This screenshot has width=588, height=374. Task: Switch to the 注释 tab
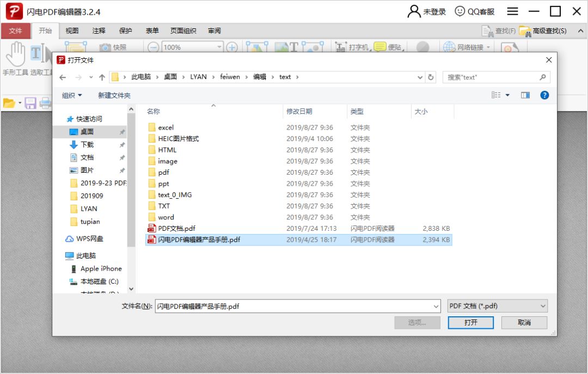point(99,31)
